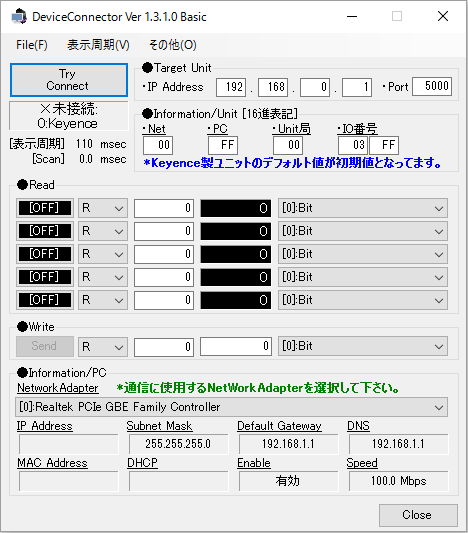Expand the Write row [0]:Bit format dropdown

pos(363,346)
